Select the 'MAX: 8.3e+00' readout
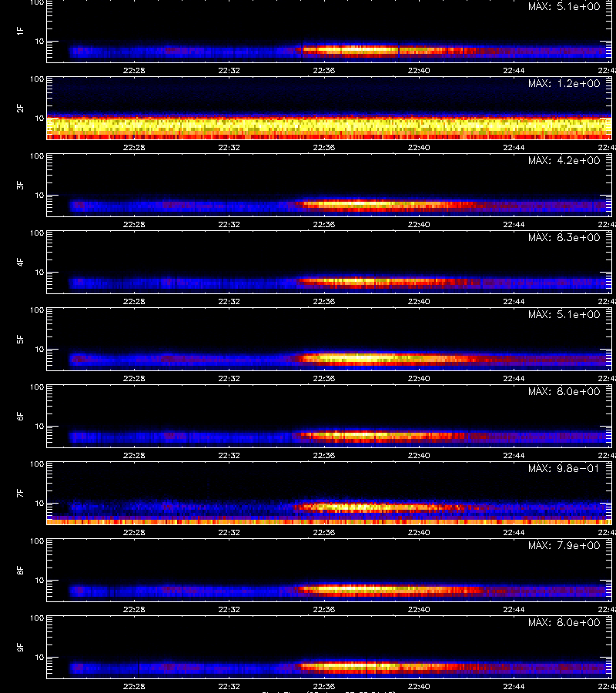616x693 pixels. pyautogui.click(x=564, y=237)
